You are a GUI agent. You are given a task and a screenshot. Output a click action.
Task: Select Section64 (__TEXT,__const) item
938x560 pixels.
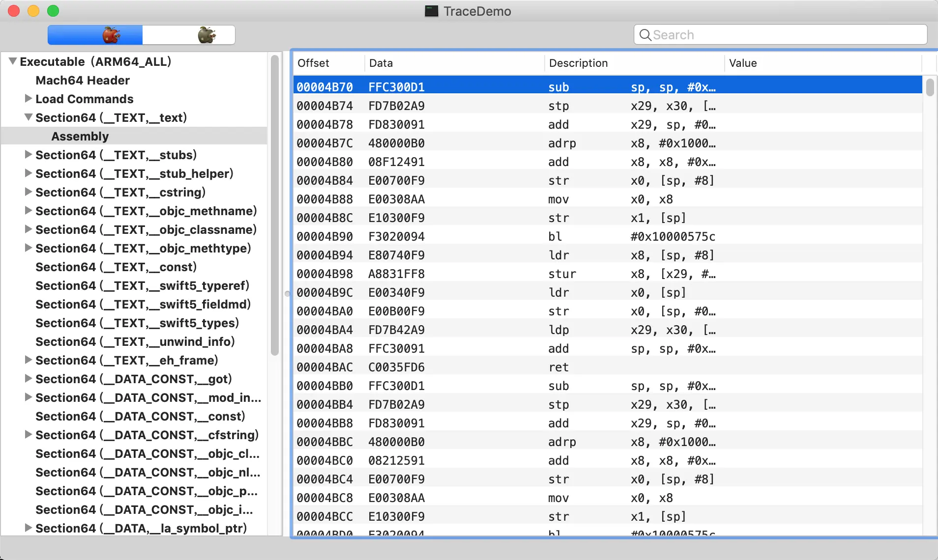116,267
